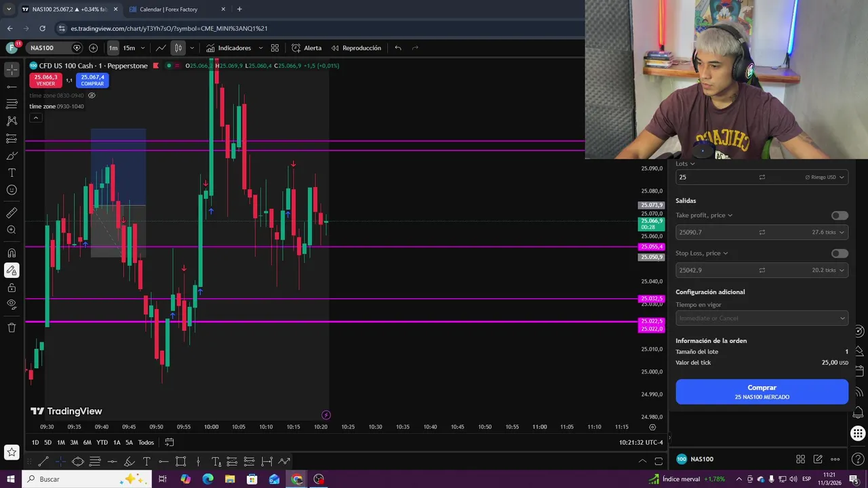Toggle hide all drawings eye icon
Screen dimensions: 868x488
[x=12, y=304]
